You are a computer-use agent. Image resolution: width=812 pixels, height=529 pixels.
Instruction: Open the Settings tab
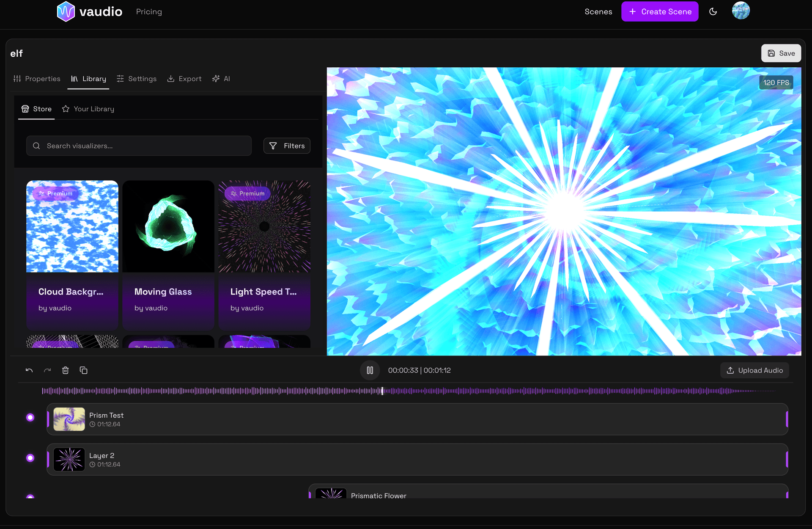point(137,79)
